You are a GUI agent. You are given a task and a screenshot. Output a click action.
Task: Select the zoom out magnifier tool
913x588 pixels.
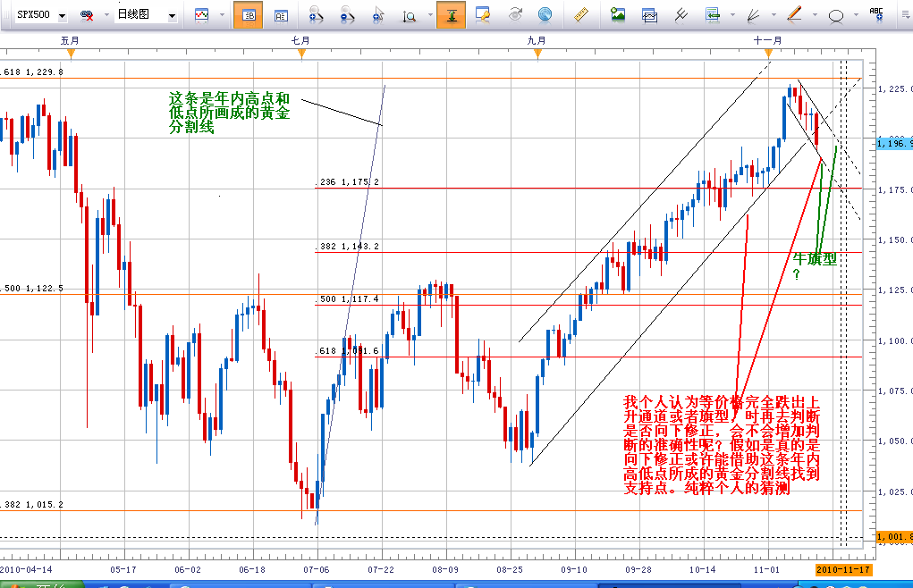pos(347,15)
